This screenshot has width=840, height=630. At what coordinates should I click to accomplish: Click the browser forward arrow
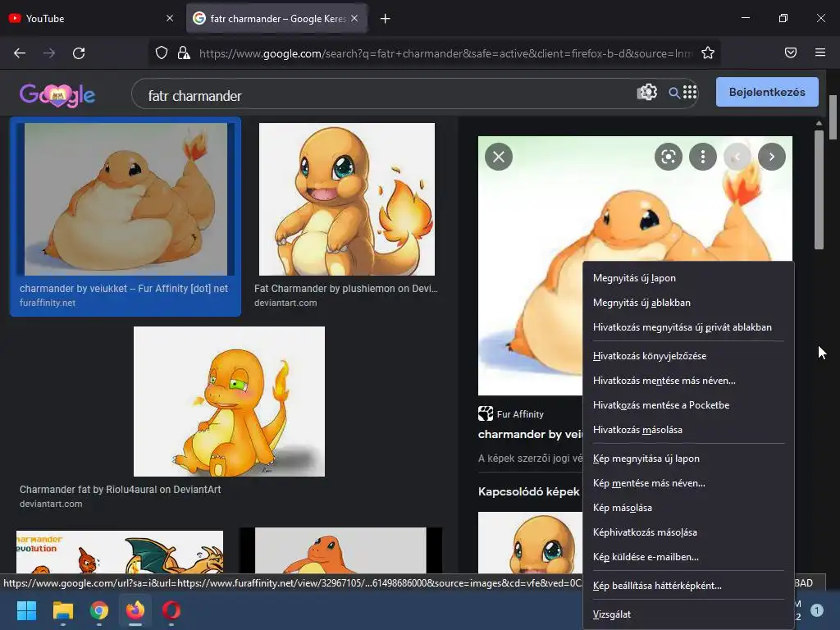pos(49,53)
